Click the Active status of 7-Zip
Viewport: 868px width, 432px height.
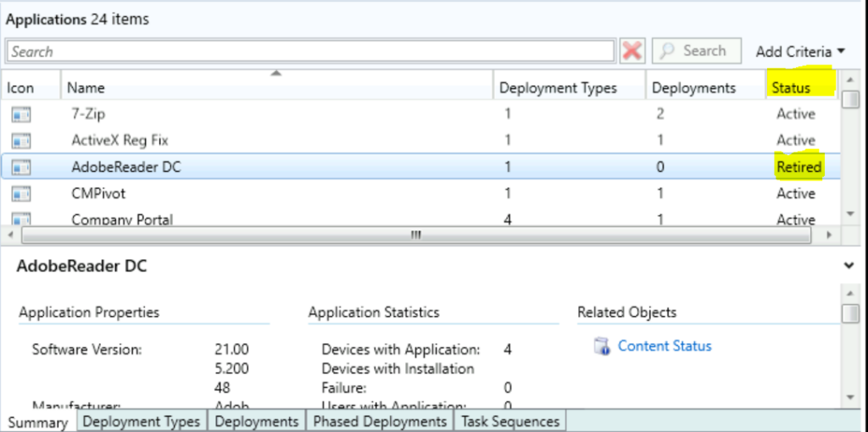tap(796, 114)
